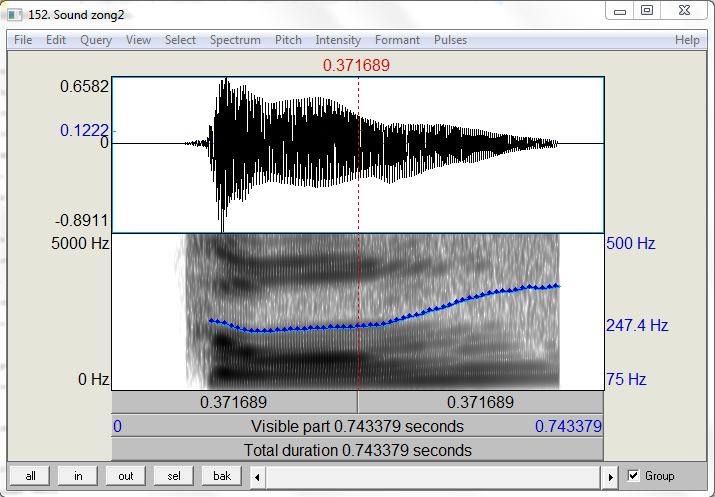This screenshot has width=715, height=497.
Task: Click the 'out' zoom button
Action: (x=125, y=476)
